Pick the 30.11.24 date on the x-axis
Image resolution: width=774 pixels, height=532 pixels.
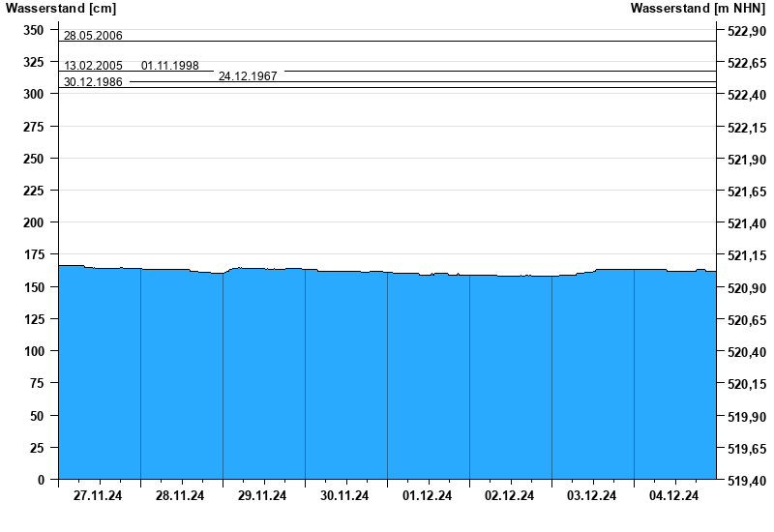point(345,496)
